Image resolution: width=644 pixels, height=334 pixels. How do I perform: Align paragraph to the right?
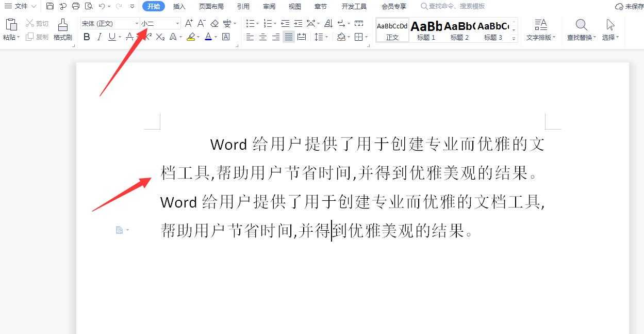coord(276,37)
